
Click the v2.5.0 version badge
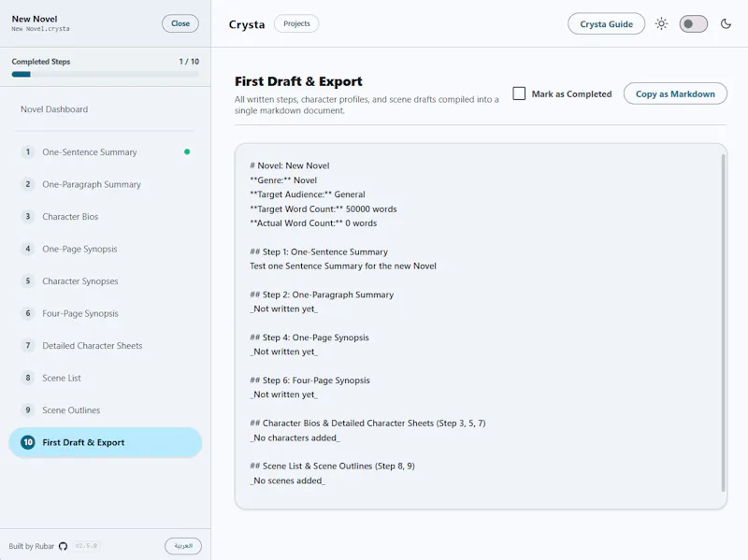(86, 546)
